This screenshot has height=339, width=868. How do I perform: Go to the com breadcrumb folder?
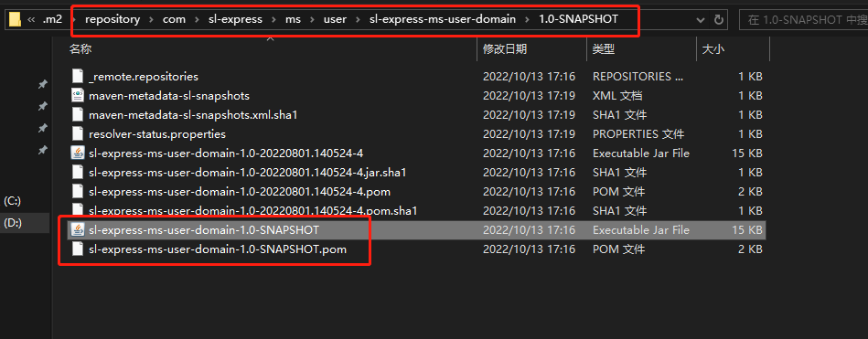(174, 19)
